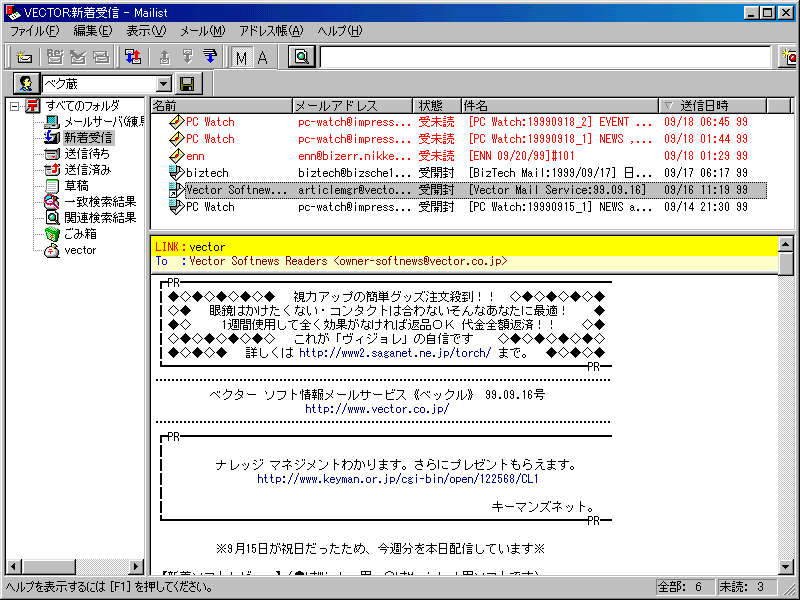Sort by 状態 column header
The image size is (800, 600).
pyautogui.click(x=437, y=106)
